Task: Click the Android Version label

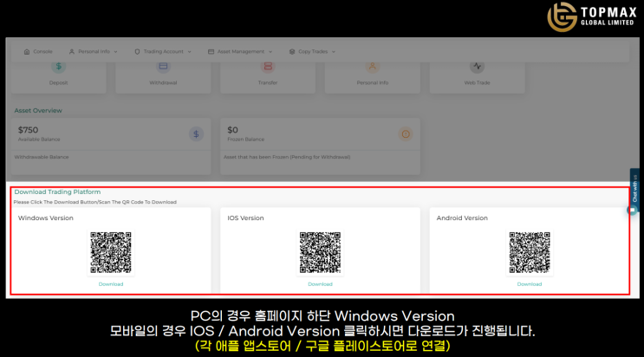Action: (462, 218)
